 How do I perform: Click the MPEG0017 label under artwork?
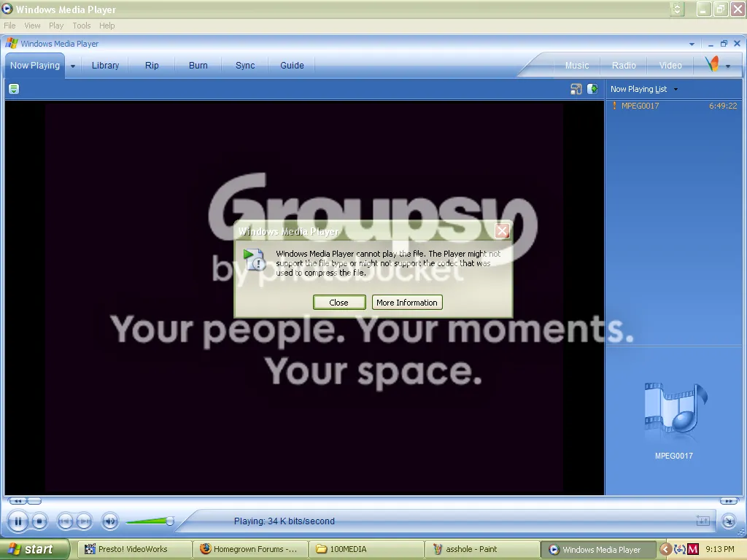(673, 456)
